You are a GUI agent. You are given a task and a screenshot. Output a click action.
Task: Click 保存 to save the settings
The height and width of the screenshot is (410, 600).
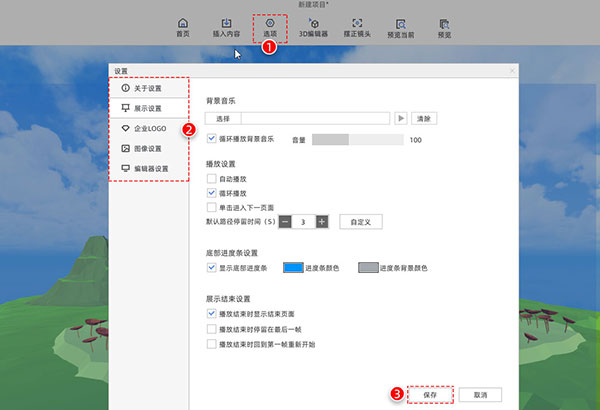coord(430,394)
